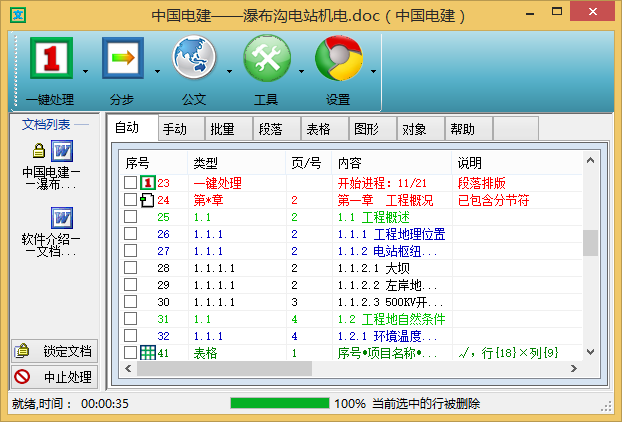Click the description 行{18}×列{9}
Image resolution: width=622 pixels, height=422 pixels.
(520, 353)
